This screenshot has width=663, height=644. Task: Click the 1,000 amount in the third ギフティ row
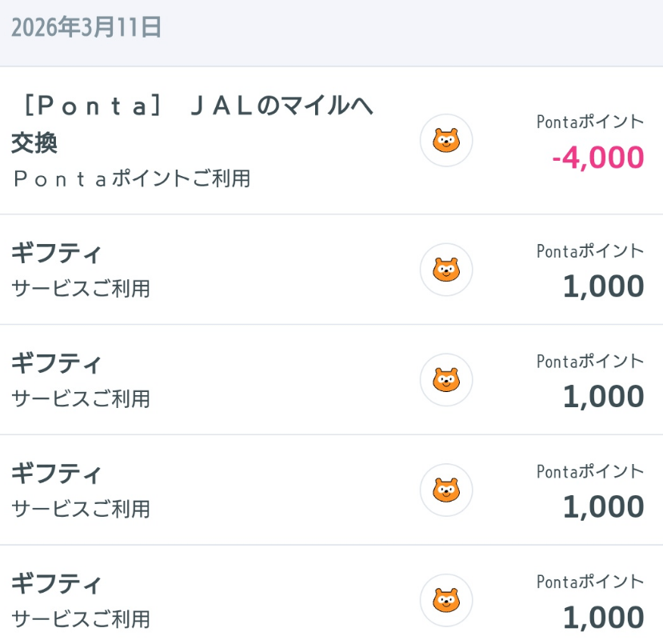[603, 507]
